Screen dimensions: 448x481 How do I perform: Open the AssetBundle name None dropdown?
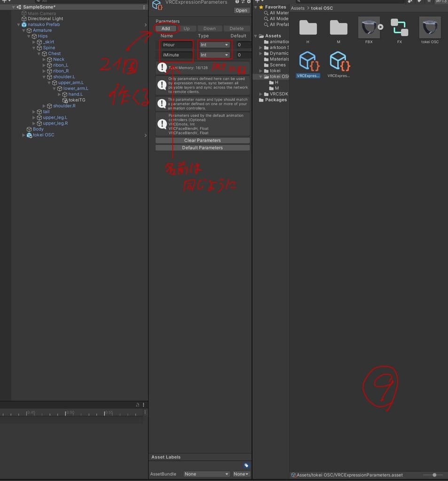coord(206,474)
